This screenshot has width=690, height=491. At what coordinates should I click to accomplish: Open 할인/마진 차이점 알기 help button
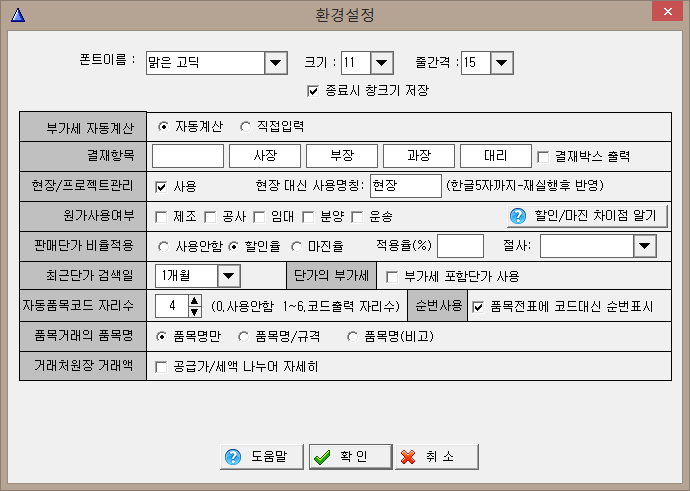tap(587, 216)
